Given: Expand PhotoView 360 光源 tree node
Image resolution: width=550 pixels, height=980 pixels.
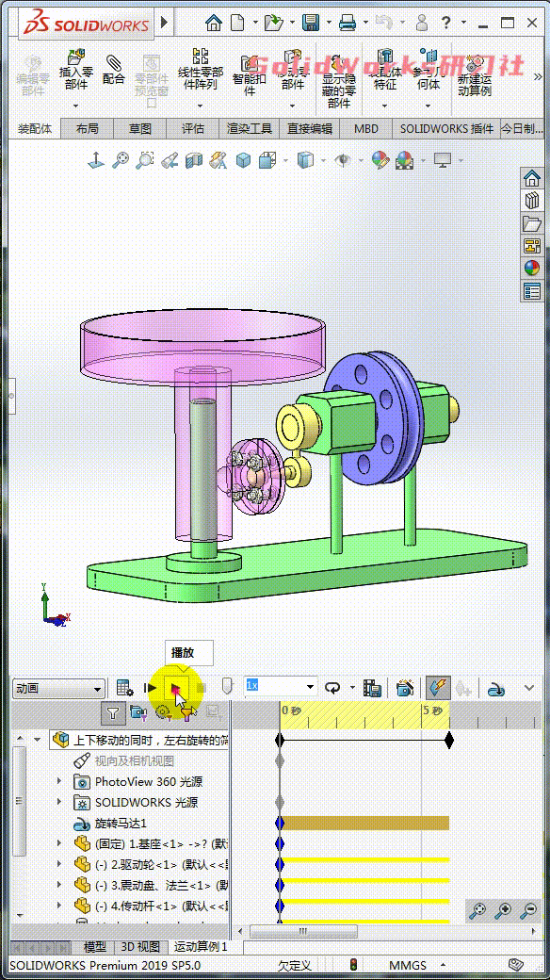Looking at the screenshot, I should [x=59, y=781].
